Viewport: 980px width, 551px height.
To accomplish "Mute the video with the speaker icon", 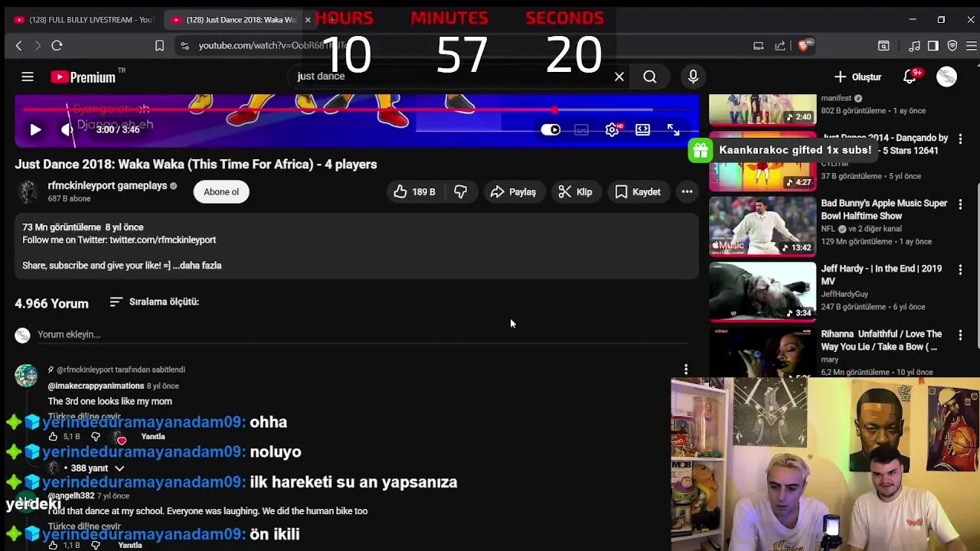I will click(x=67, y=129).
